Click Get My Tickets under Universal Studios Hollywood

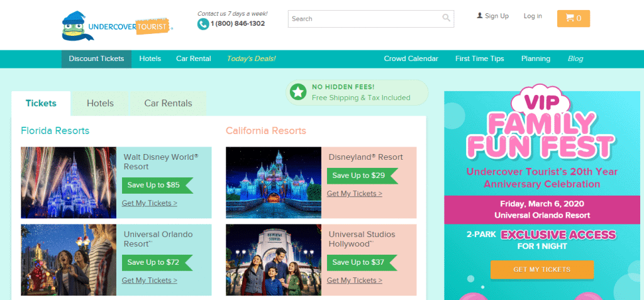tap(355, 281)
